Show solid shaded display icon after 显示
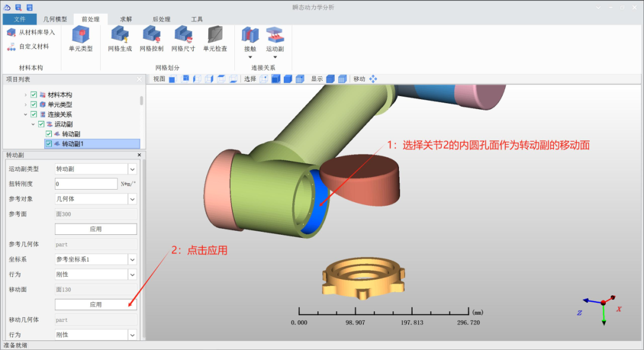 (330, 79)
